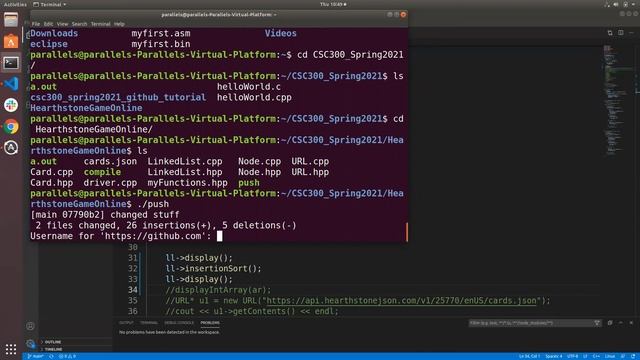Click Ln 34, Col 1 in status bar

tap(529, 356)
